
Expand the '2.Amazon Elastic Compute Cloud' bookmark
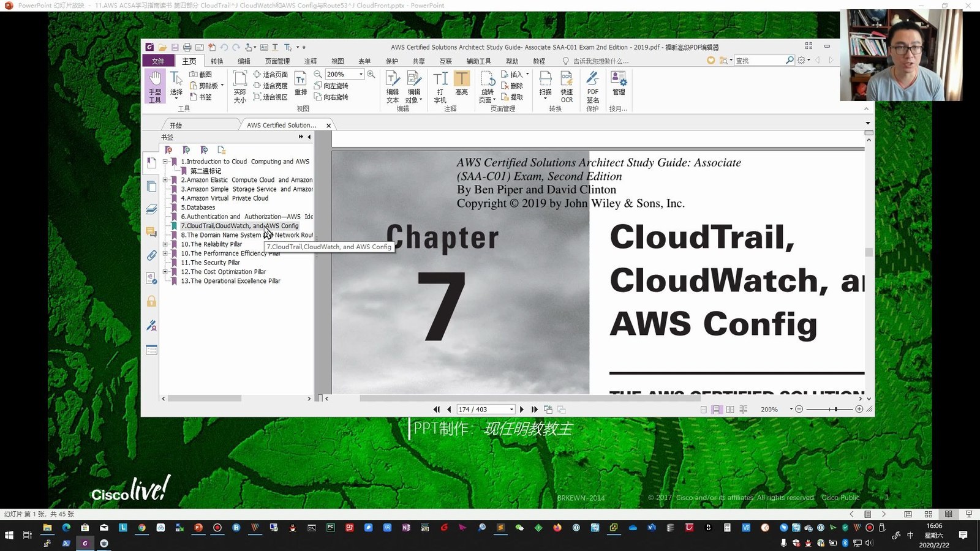[165, 180]
